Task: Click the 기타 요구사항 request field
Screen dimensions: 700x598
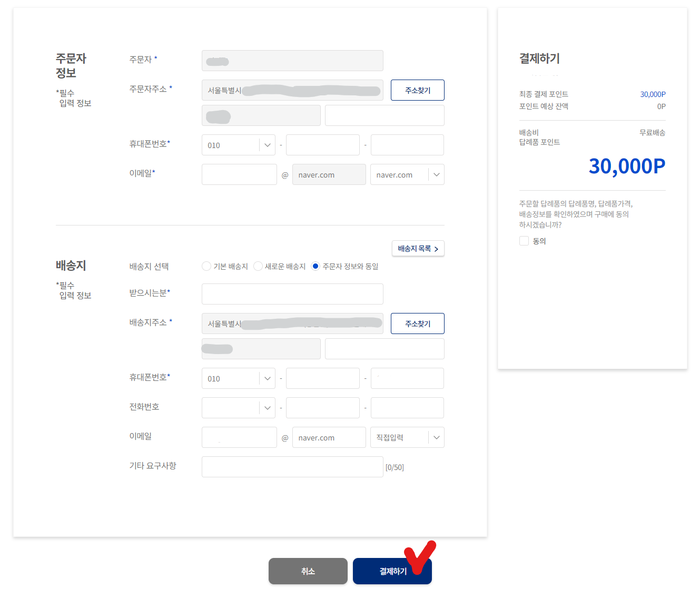Action: click(x=292, y=467)
